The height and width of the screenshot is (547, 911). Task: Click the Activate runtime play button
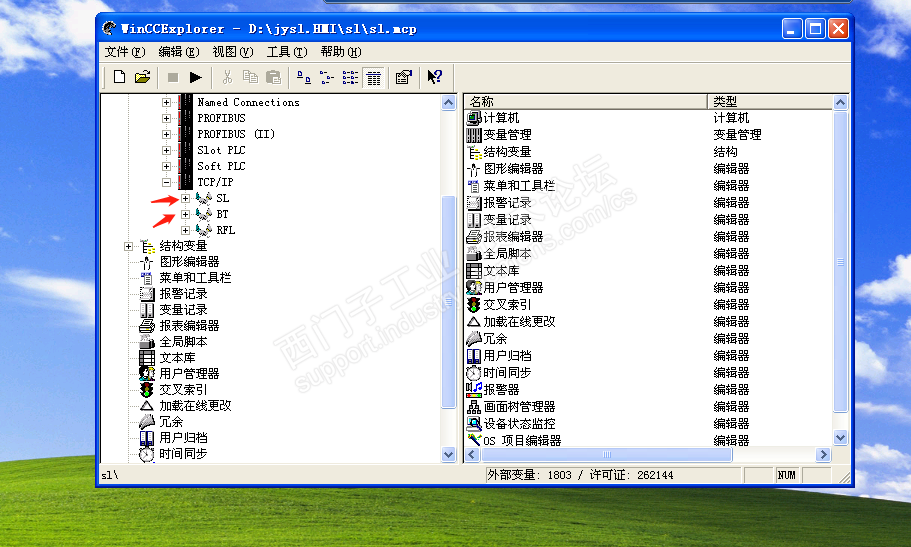coord(196,77)
